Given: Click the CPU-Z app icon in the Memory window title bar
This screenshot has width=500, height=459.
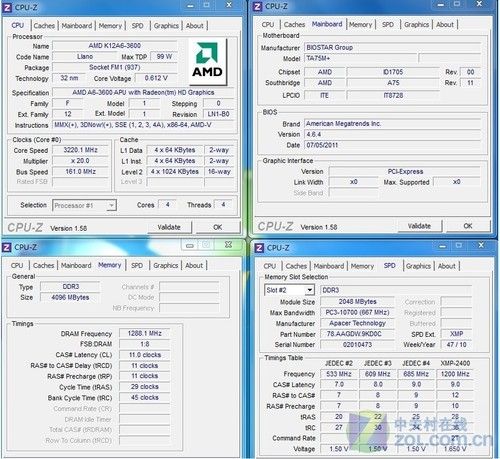Looking at the screenshot, I should [7, 247].
